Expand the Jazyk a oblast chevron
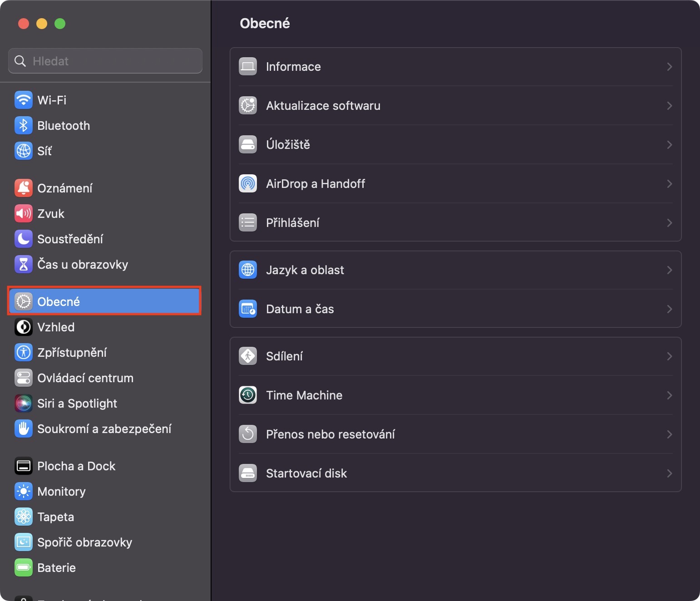Screen dimensions: 700x601 point(669,270)
